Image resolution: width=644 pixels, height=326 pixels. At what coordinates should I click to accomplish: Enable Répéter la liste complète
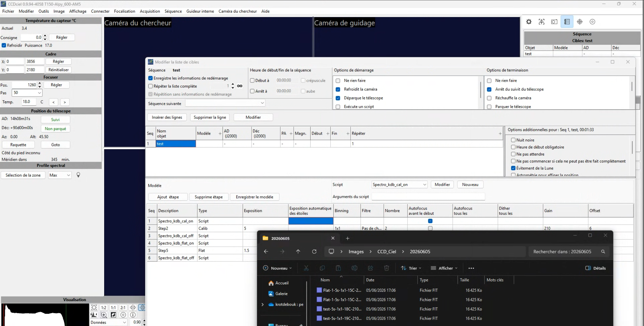[x=150, y=86]
